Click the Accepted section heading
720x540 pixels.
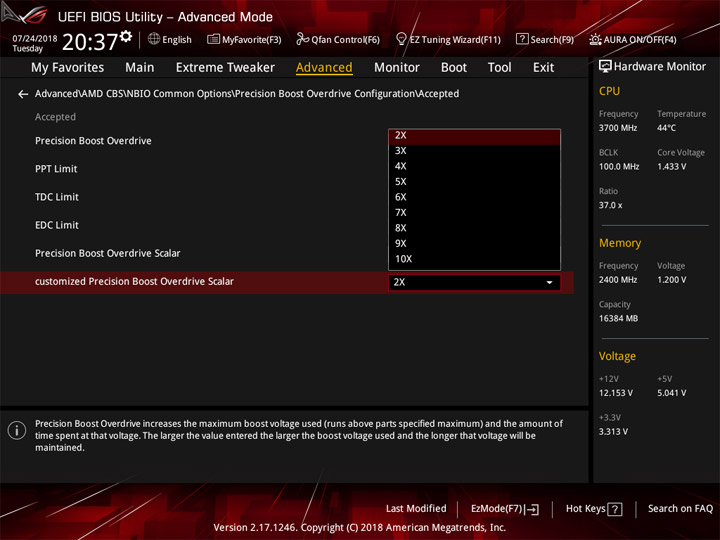pos(55,117)
